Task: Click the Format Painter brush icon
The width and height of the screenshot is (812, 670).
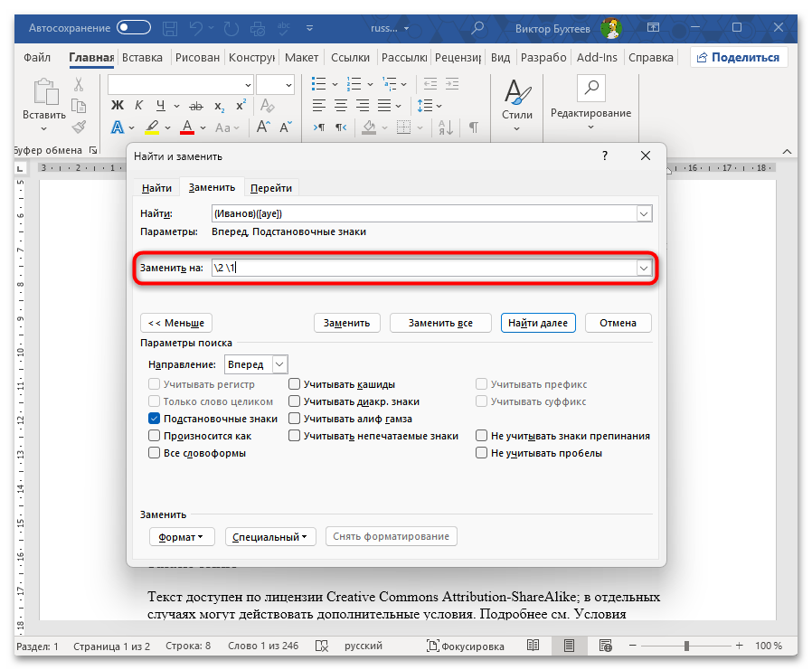Action: click(79, 127)
